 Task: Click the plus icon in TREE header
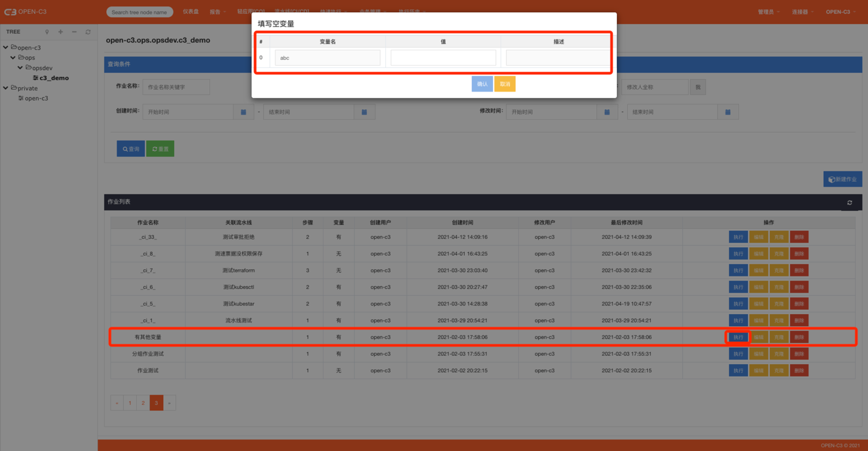tap(61, 32)
